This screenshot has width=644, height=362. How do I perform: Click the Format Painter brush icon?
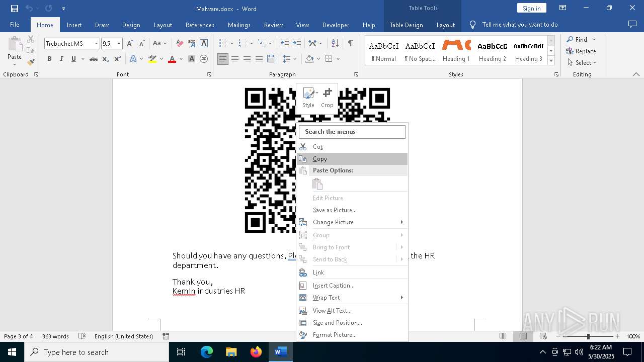tap(31, 62)
